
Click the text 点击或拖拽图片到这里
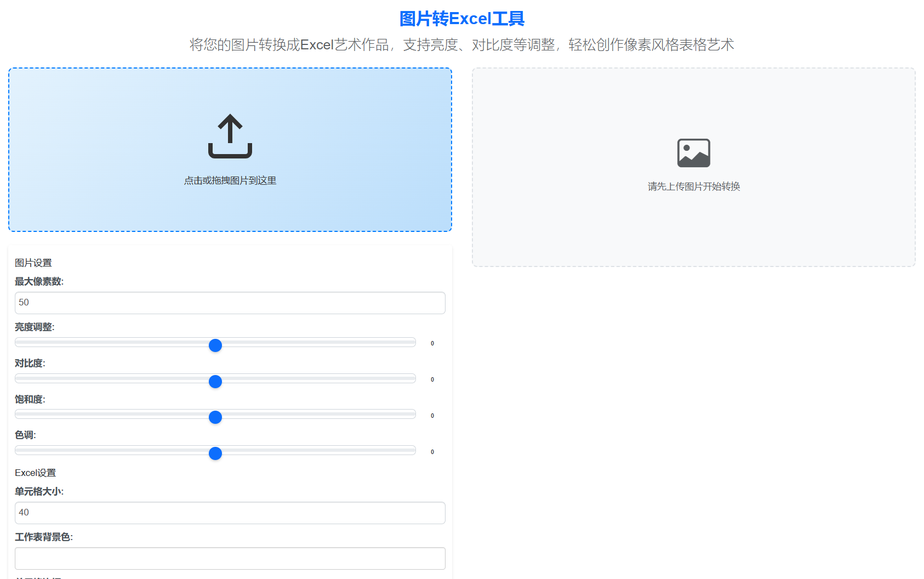pyautogui.click(x=230, y=180)
